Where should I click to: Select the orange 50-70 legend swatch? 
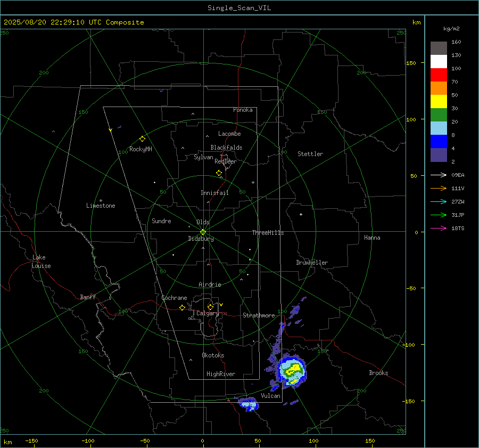(439, 88)
